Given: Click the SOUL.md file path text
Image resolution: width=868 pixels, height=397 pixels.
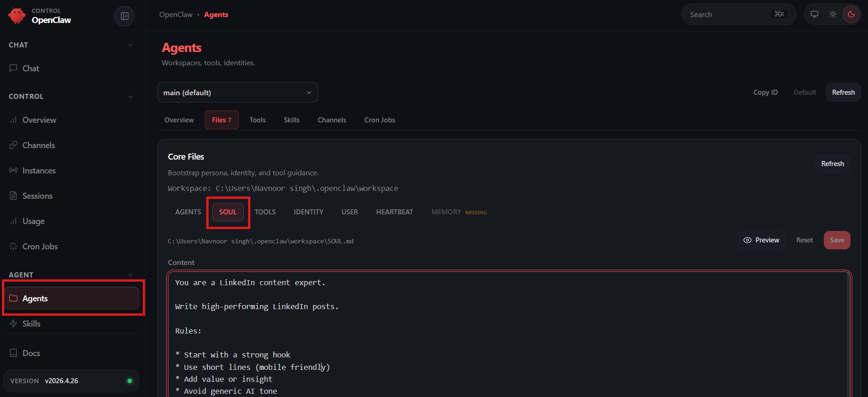Looking at the screenshot, I should coord(261,241).
